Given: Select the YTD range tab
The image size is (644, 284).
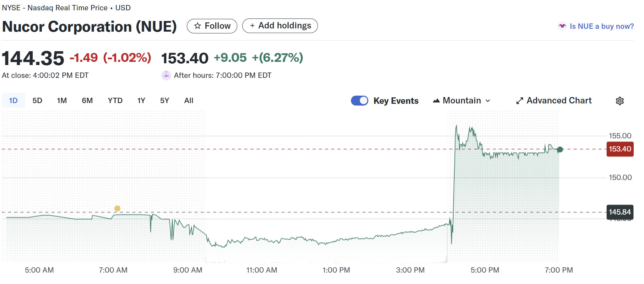Looking at the screenshot, I should [x=115, y=101].
